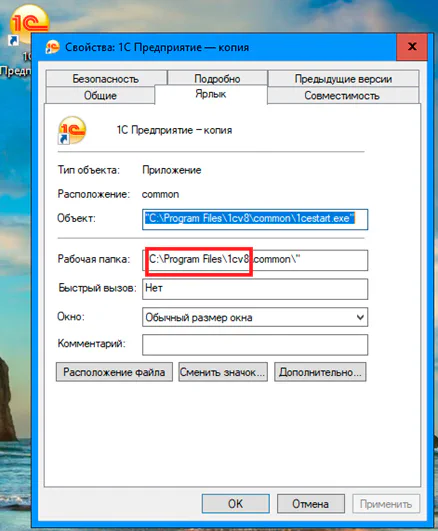
Task: Click the Отмена button
Action: pyautogui.click(x=311, y=504)
